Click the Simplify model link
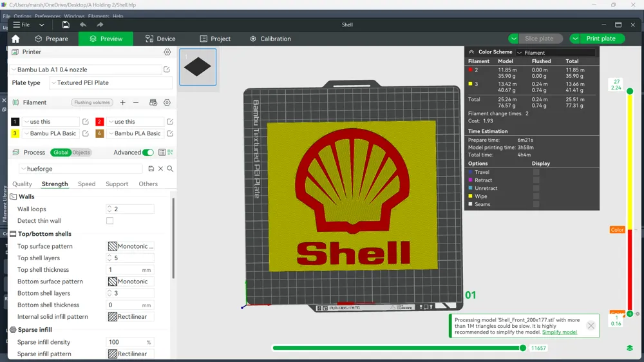 [x=560, y=332]
